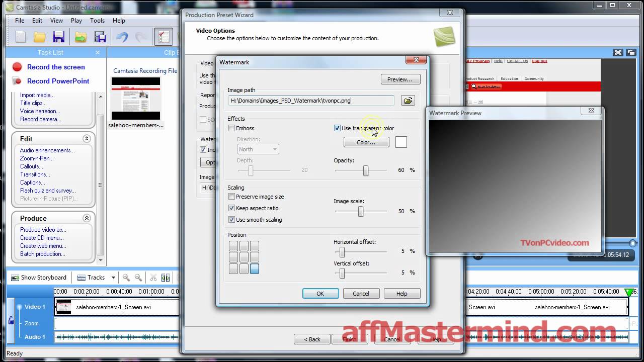Toggle Keep aspect ratio checkbox

[232, 208]
